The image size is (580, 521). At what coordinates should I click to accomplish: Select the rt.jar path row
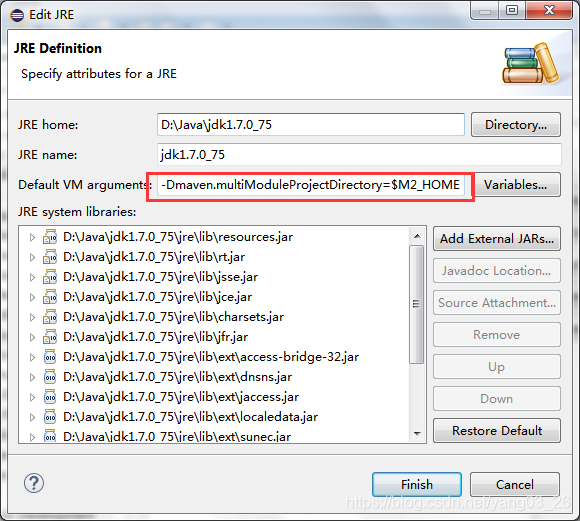pos(154,257)
